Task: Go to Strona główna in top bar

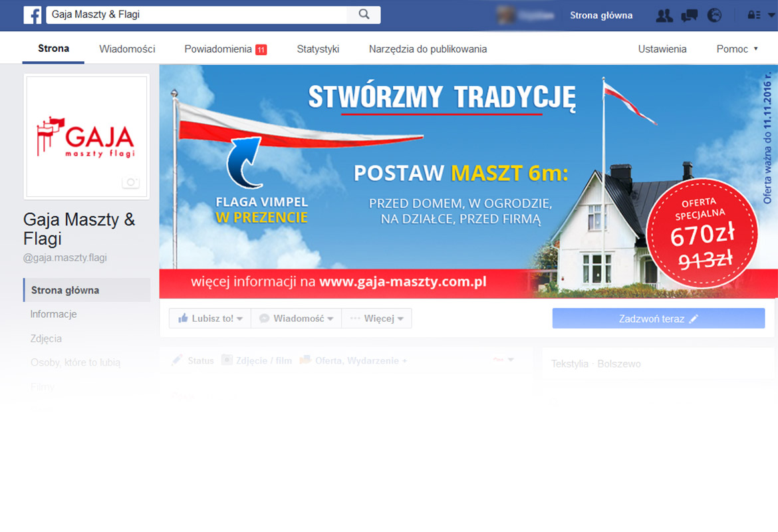Action: pyautogui.click(x=601, y=15)
